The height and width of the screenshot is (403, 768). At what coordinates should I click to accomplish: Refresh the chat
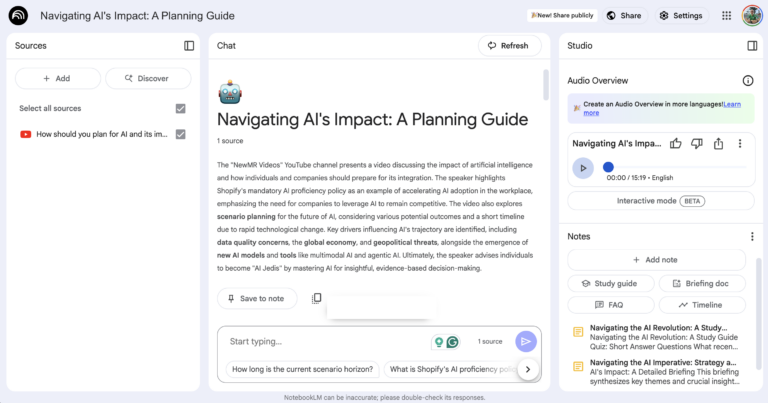[x=509, y=46]
